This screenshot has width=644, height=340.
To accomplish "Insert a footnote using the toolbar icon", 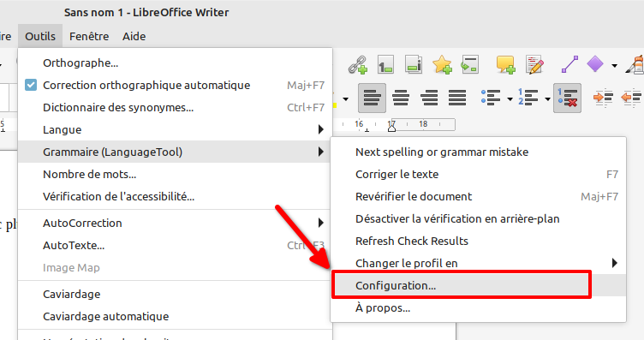I will [x=385, y=65].
